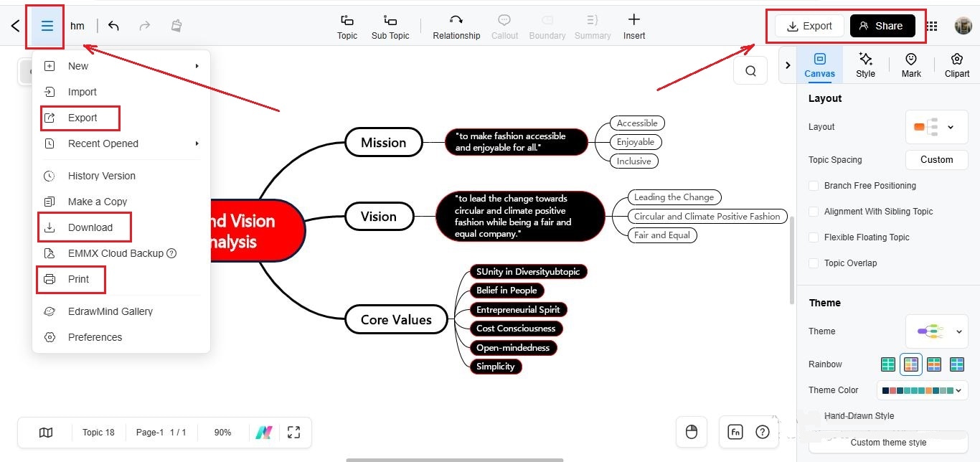
Task: Enable Flexible Floating Topic checkbox
Action: click(814, 237)
